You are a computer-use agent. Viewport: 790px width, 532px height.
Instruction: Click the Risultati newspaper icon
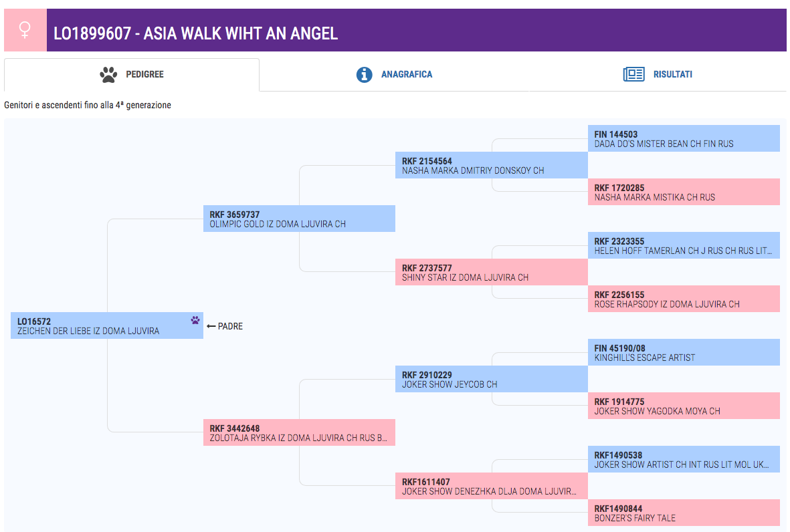click(x=634, y=74)
